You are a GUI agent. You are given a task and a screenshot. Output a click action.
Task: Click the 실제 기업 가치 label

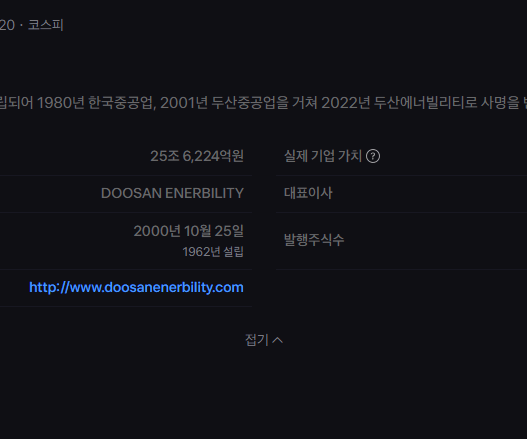coord(323,156)
